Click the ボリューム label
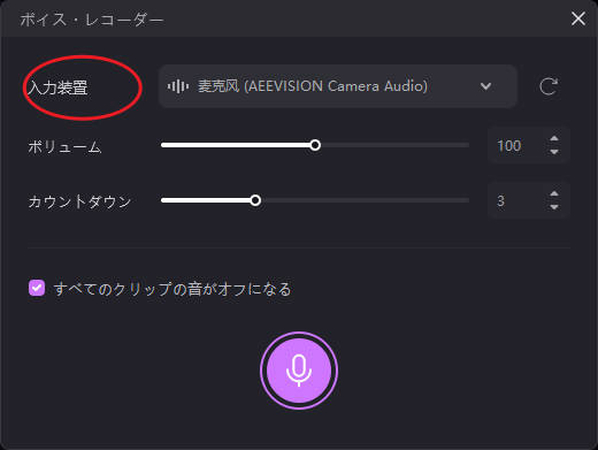 click(x=64, y=147)
